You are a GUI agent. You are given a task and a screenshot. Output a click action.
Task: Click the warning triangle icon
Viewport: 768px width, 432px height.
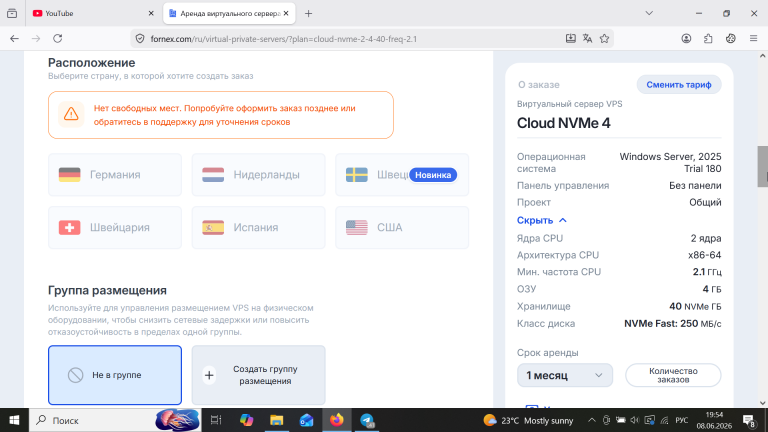point(71,114)
